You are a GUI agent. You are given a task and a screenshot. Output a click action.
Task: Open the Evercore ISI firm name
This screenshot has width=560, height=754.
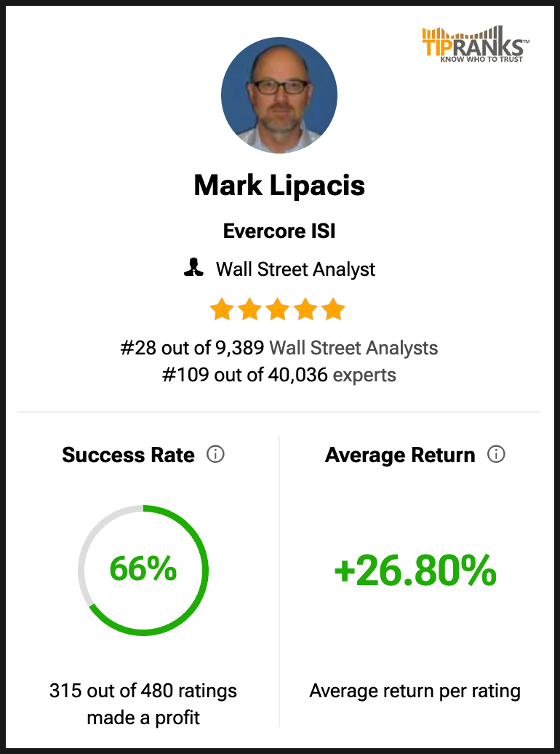tap(279, 231)
